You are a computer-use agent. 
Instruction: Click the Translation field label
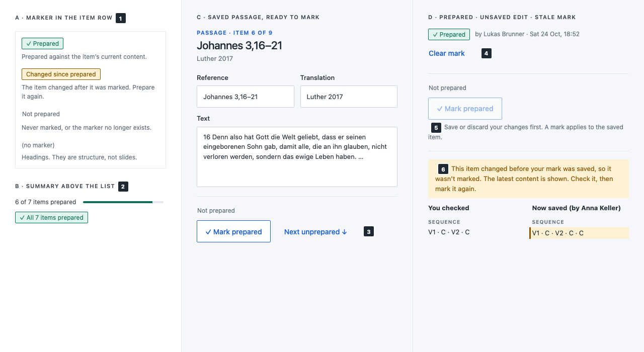[x=317, y=78]
